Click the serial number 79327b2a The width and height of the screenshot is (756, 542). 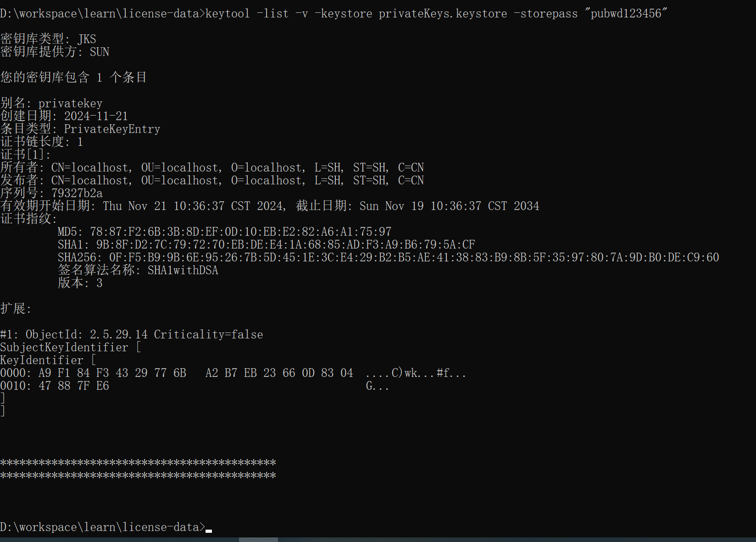pos(77,193)
